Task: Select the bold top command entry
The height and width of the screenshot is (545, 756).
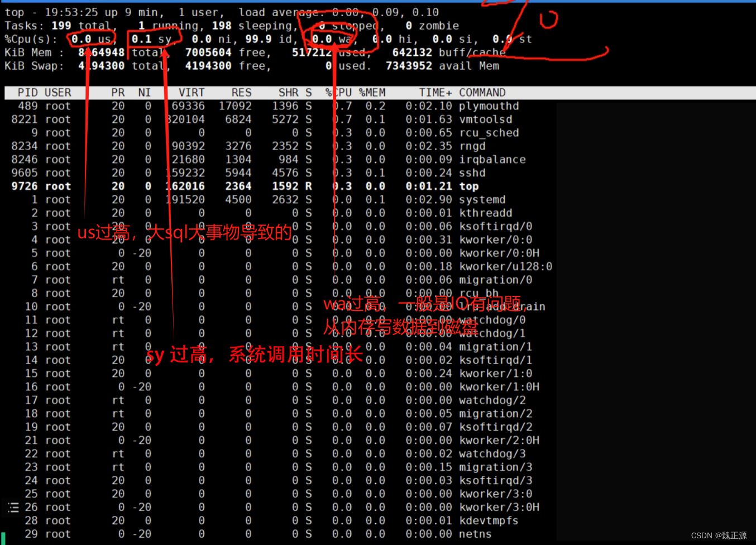Action: point(469,187)
